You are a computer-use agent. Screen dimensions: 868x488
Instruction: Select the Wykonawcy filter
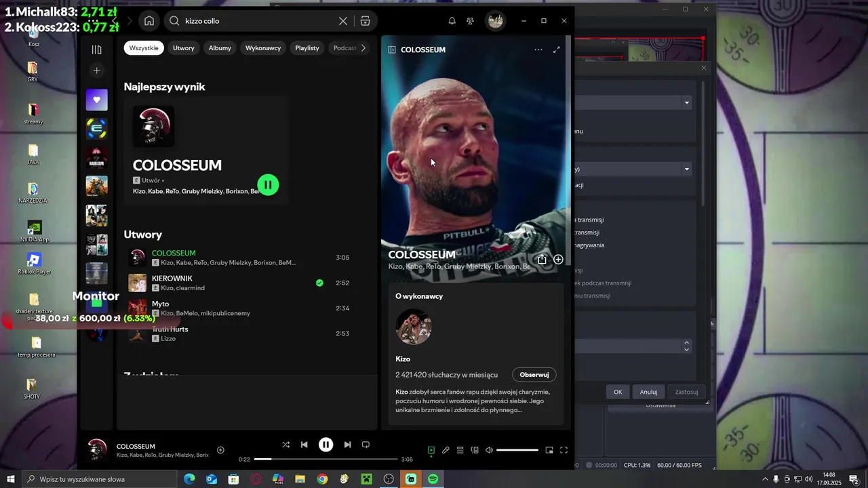263,48
